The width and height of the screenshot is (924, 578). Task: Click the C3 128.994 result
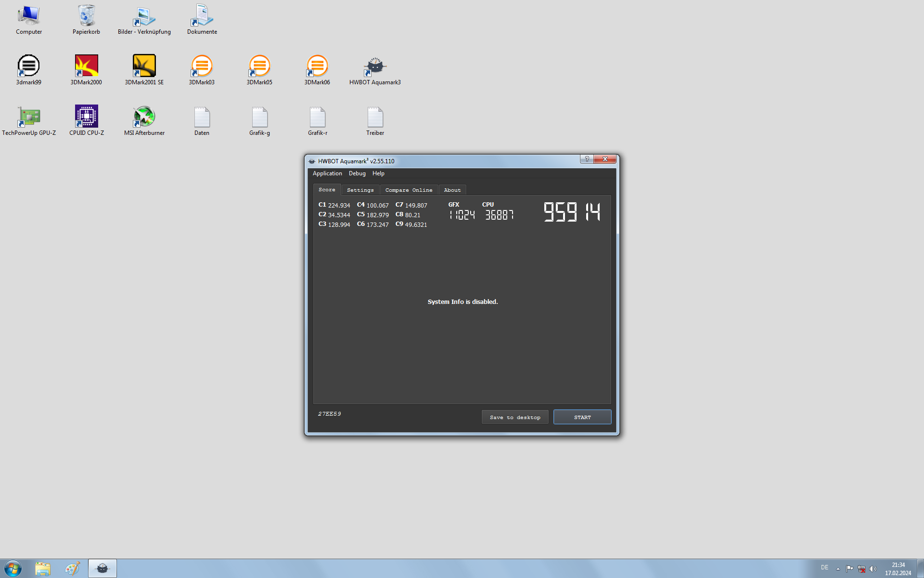[x=334, y=224]
